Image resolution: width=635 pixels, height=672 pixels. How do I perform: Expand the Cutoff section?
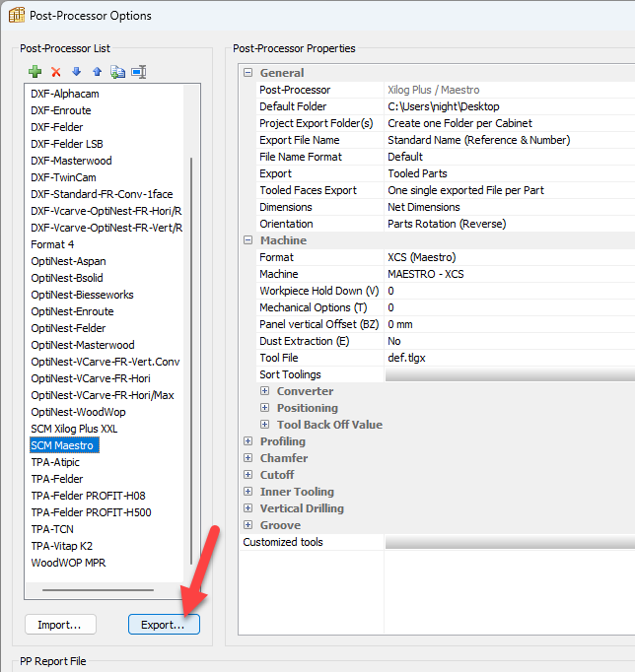click(x=247, y=474)
